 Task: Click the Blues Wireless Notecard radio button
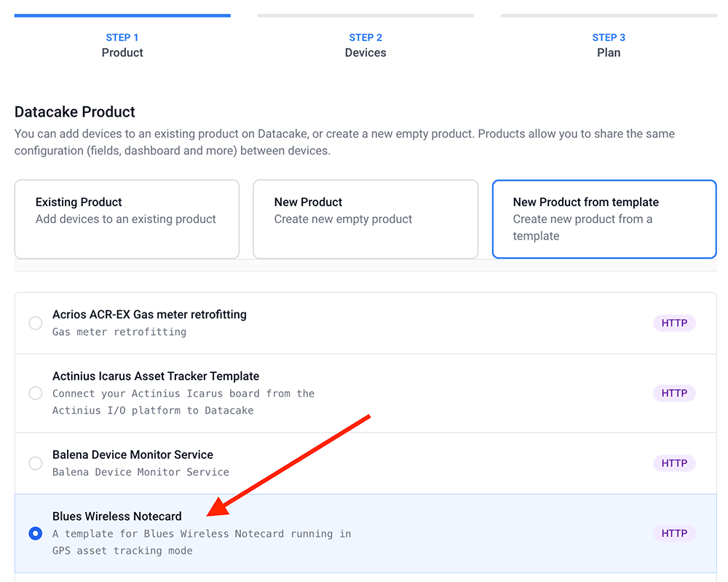click(x=35, y=533)
